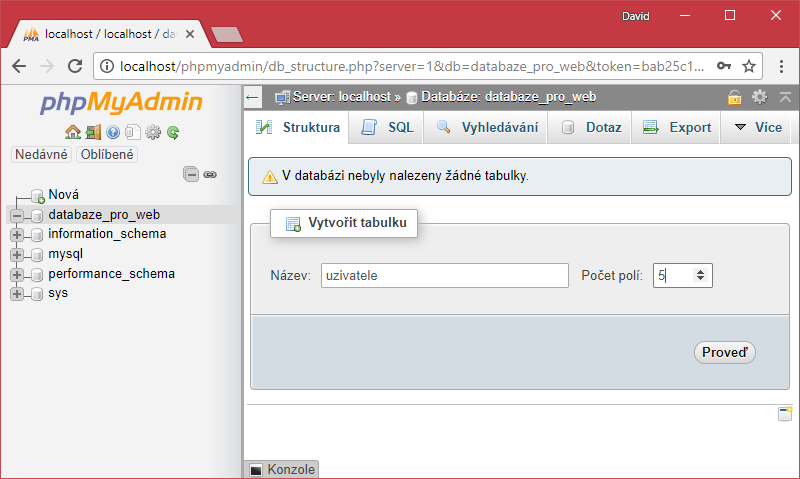Click the Počet polí spinner arrows
The width and height of the screenshot is (800, 479).
point(701,275)
